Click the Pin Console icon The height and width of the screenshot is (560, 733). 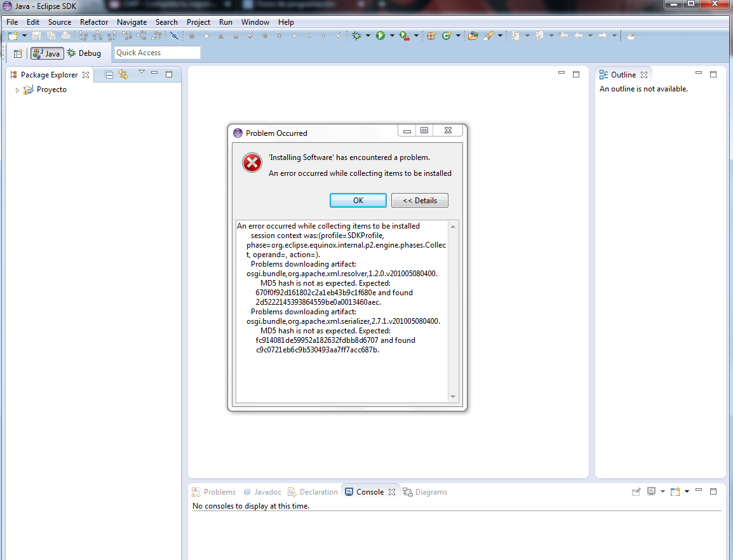pos(636,492)
